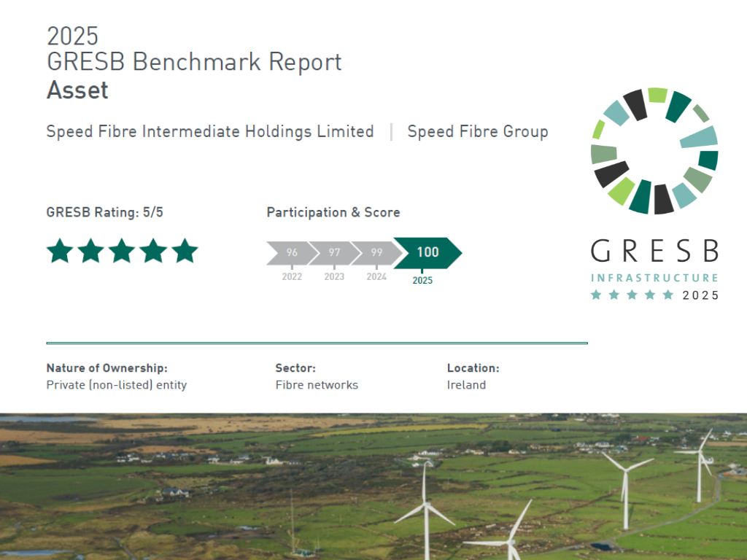Click the 2025 year marker under score 100
The image size is (747, 560).
tap(422, 280)
